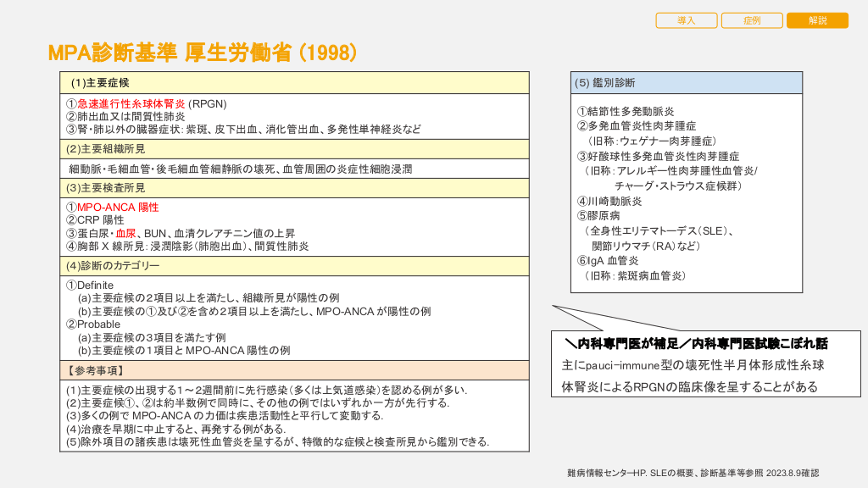Click the ①Definite category line
The image size is (868, 488).
pyautogui.click(x=90, y=286)
